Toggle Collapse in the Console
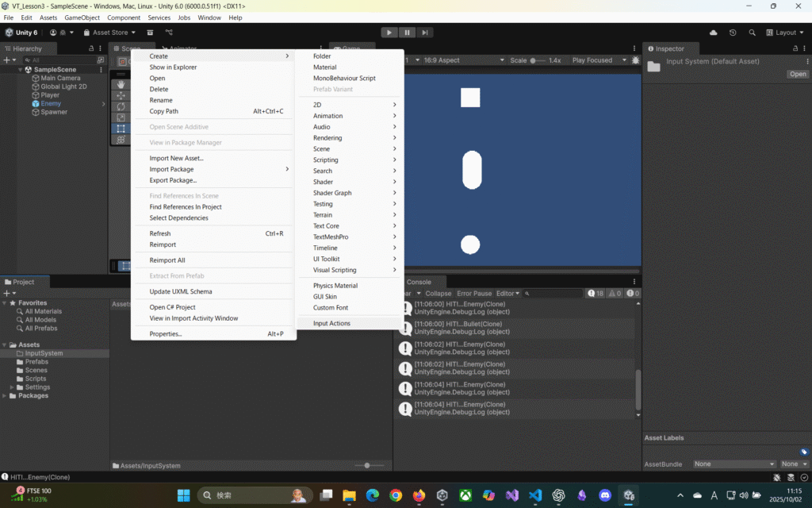The height and width of the screenshot is (508, 812). [x=438, y=294]
